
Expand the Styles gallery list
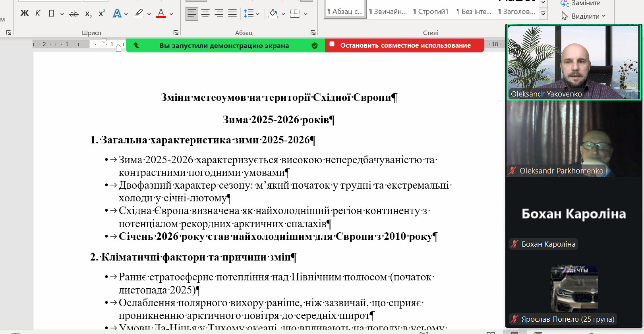tap(543, 14)
